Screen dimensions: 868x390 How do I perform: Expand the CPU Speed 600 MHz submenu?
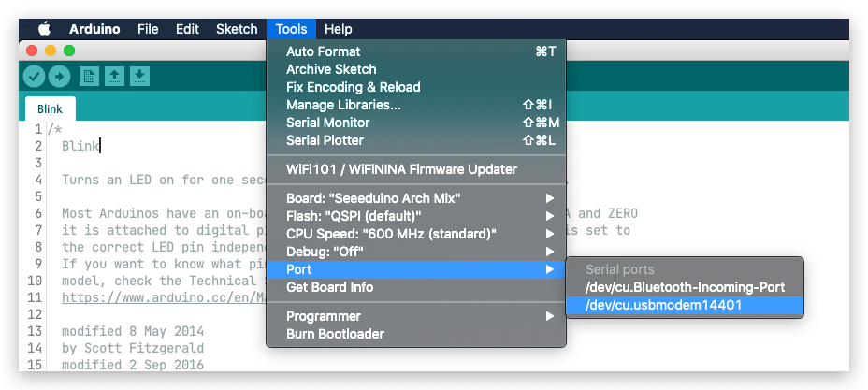(416, 234)
